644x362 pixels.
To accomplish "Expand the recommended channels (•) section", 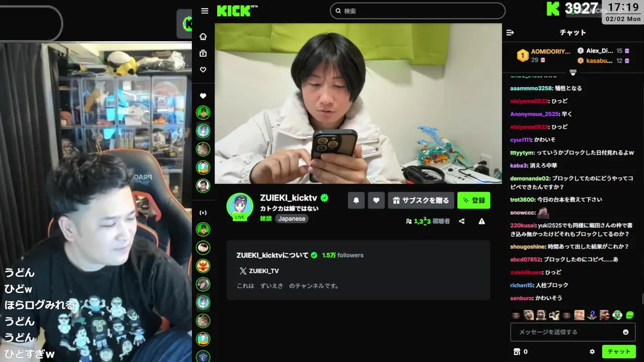I will pos(203,213).
